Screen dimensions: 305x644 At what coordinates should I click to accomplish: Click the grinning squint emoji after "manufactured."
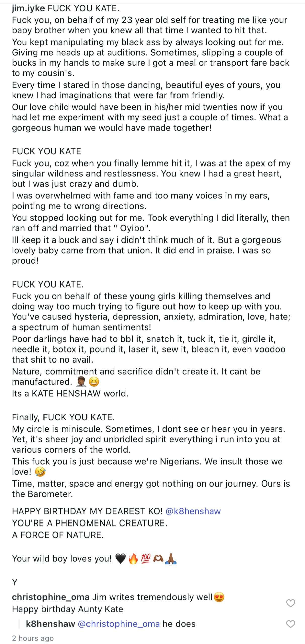[94, 382]
